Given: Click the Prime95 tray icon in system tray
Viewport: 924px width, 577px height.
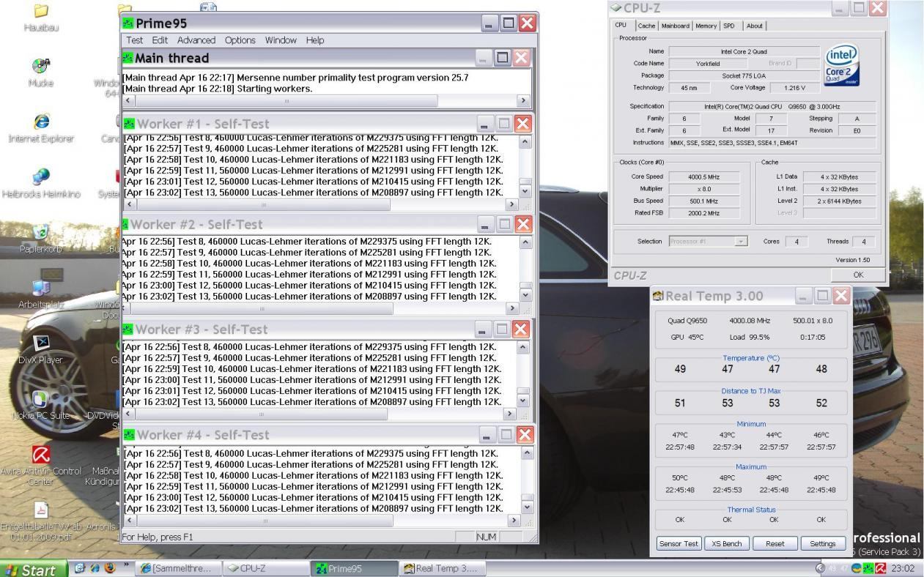Looking at the screenshot, I should pyautogui.click(x=868, y=568).
